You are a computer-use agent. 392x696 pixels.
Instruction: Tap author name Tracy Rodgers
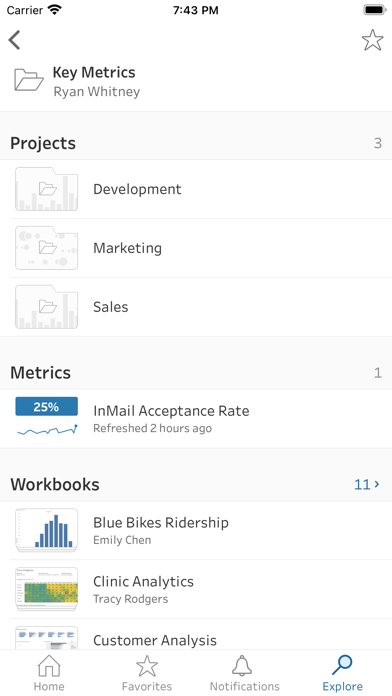(x=131, y=599)
